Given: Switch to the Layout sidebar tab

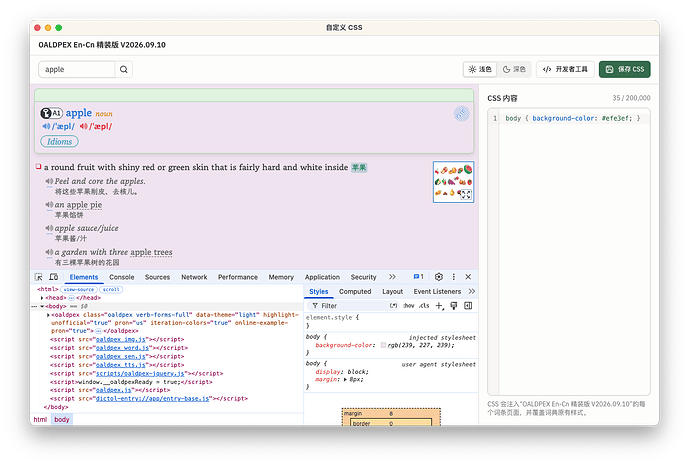Looking at the screenshot, I should (392, 291).
